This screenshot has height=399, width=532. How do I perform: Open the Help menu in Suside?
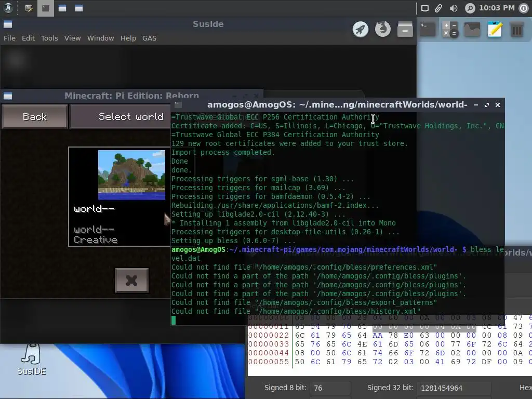click(x=128, y=38)
